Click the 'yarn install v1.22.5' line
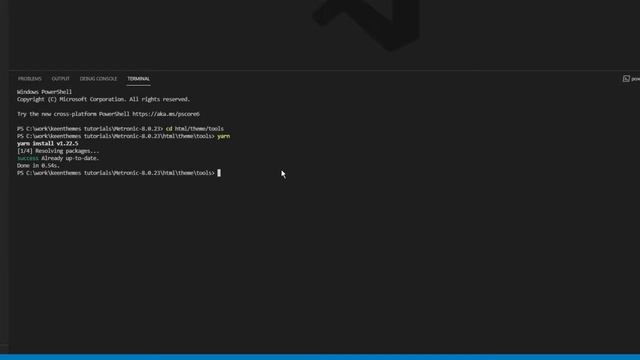640x360 pixels. 48,143
